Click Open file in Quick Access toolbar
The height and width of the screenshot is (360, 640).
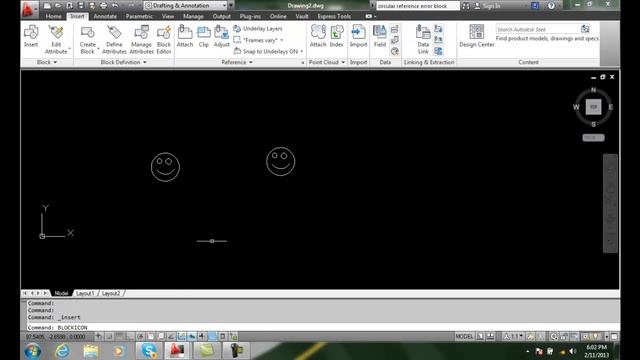[58, 6]
